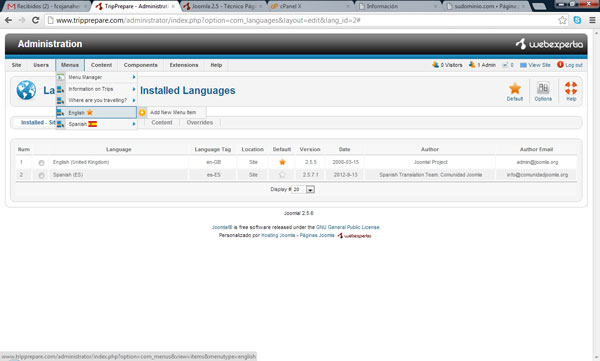Screen dimensions: 600x361
Task: Set Spanish (ES) as default via star
Action: click(x=282, y=175)
